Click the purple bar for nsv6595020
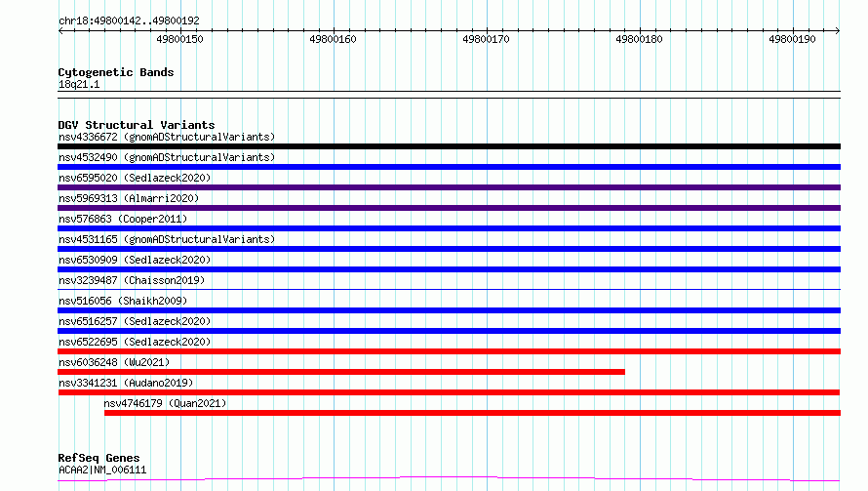 coord(449,187)
